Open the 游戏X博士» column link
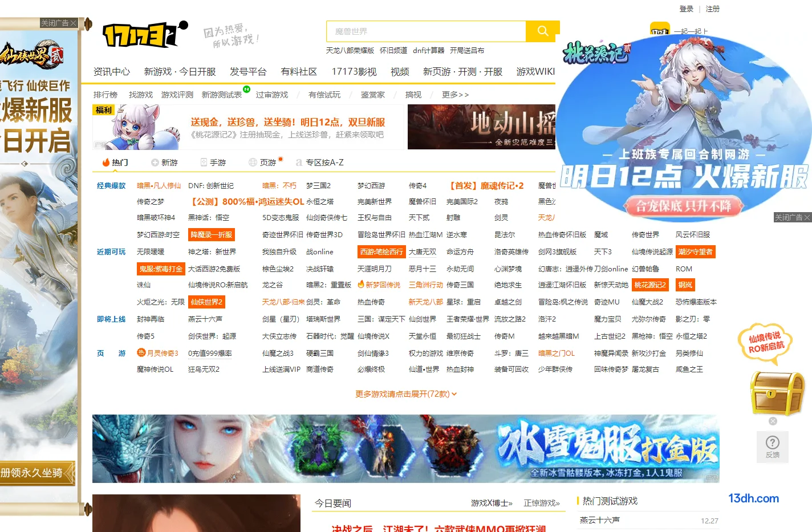 [x=492, y=503]
